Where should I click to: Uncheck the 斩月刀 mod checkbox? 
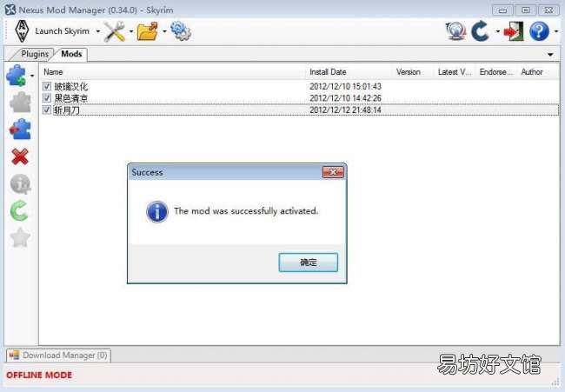click(x=46, y=110)
